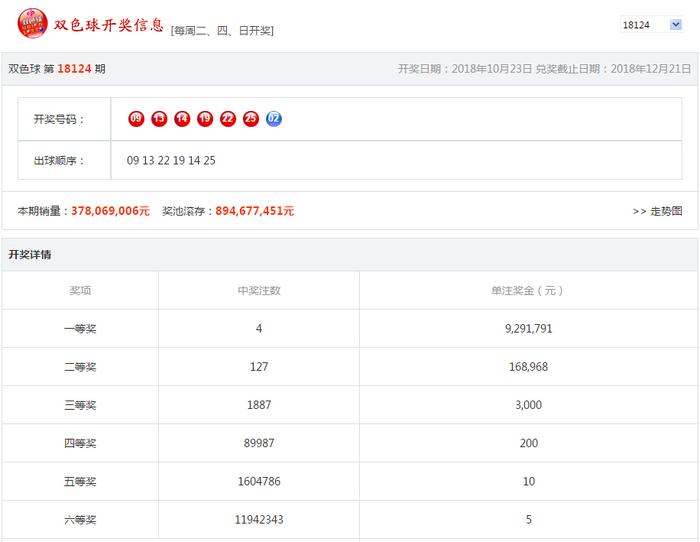The image size is (700, 542).
Task: Click the 开奖日期：2018年10月23日 text
Action: (465, 69)
